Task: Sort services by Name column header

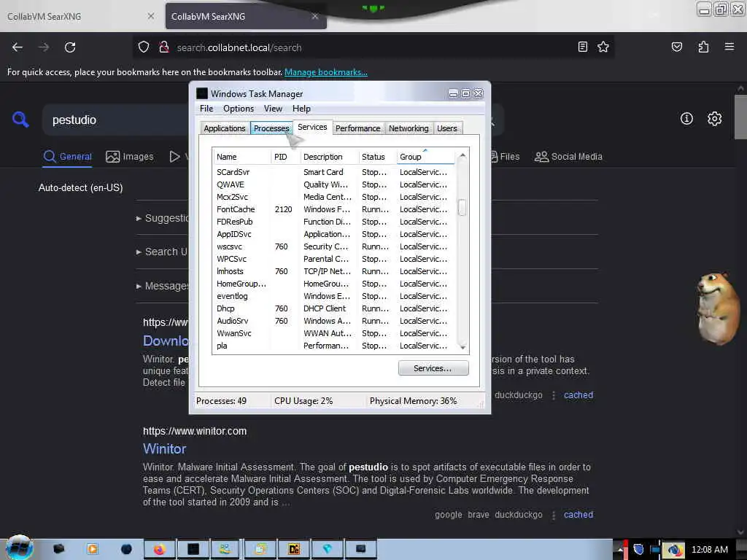Action: coord(242,157)
